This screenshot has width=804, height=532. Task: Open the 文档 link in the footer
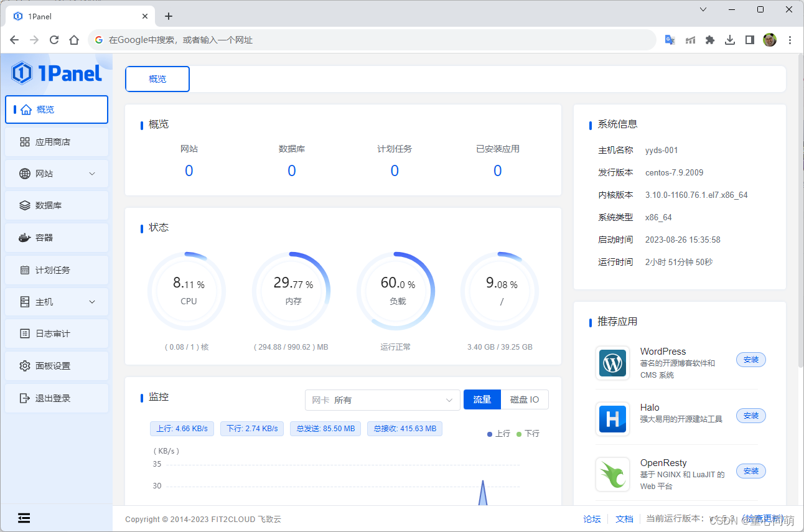[x=624, y=518]
